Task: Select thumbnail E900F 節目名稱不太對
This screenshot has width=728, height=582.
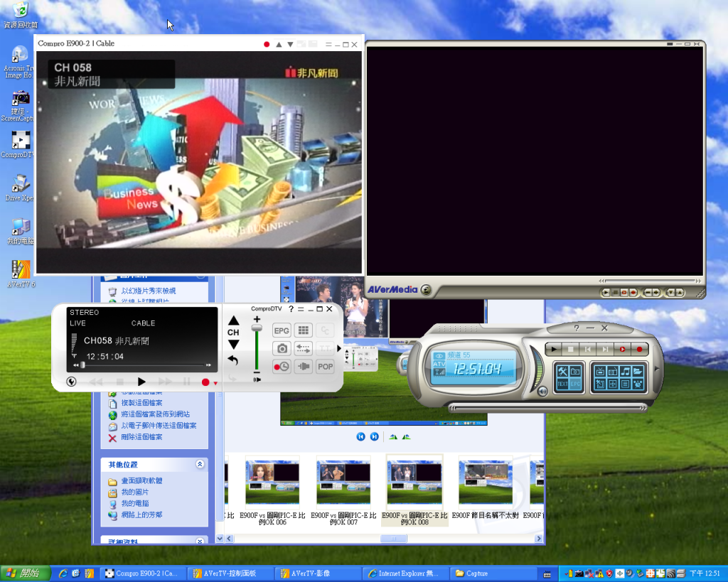Action: 485,487
